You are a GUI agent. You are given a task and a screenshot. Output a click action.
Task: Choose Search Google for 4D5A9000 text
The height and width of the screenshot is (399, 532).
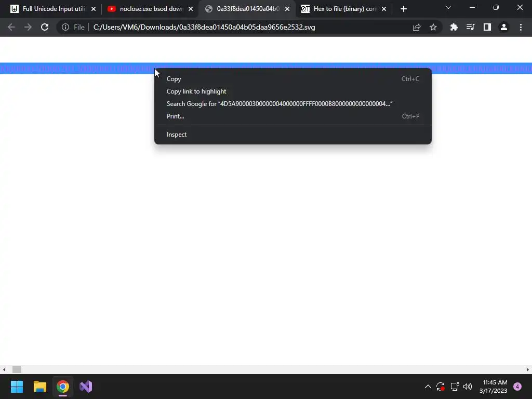293,104
